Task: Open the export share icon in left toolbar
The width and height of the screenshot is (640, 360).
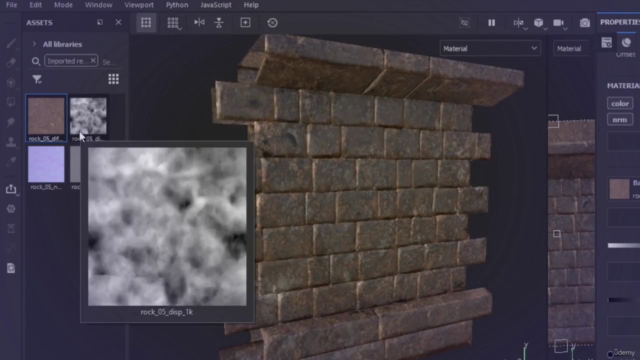Action: coord(11,189)
